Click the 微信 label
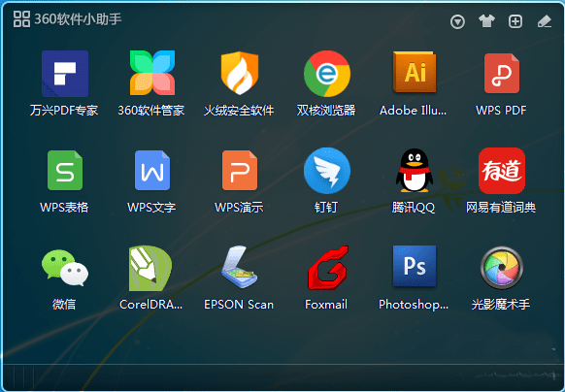 64,305
